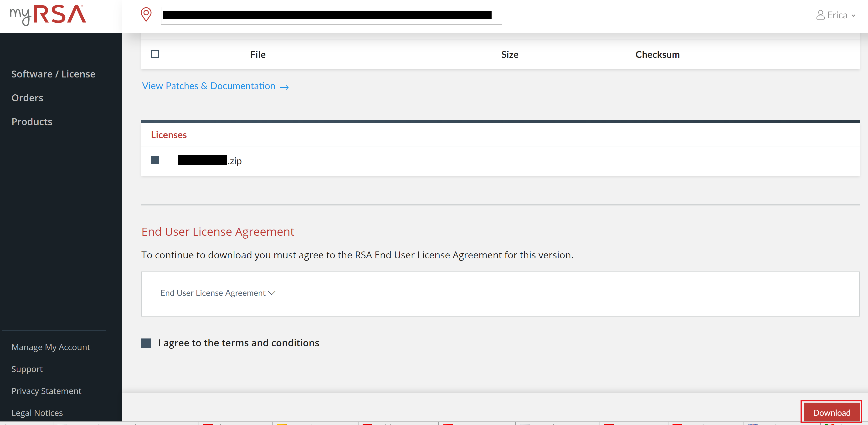Click the arrow icon beside View Patches & Documentation
868x425 pixels.
point(284,87)
